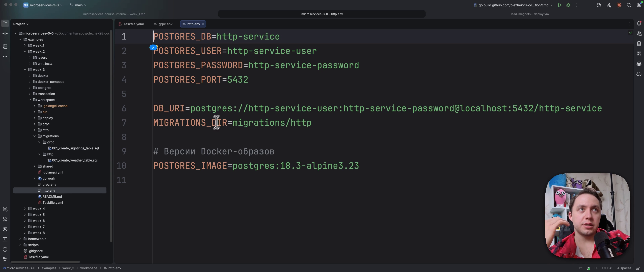Open the main branch dropdown
Viewport: 644px width, 272px height.
pyautogui.click(x=78, y=5)
